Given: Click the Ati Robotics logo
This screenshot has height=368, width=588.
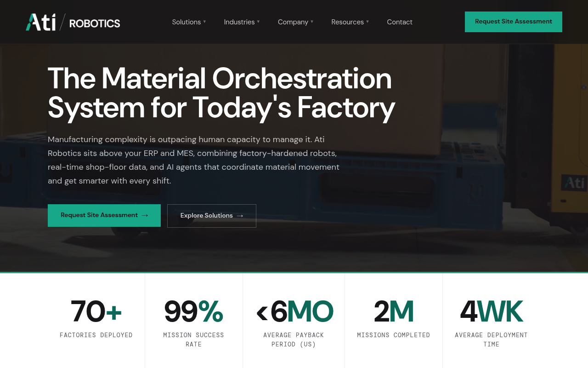Looking at the screenshot, I should [73, 22].
